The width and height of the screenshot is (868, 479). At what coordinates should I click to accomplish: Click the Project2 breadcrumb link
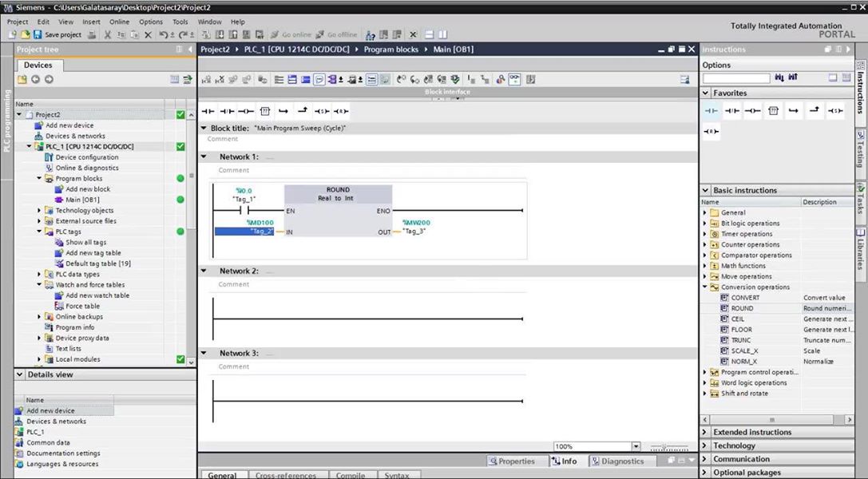tap(215, 49)
